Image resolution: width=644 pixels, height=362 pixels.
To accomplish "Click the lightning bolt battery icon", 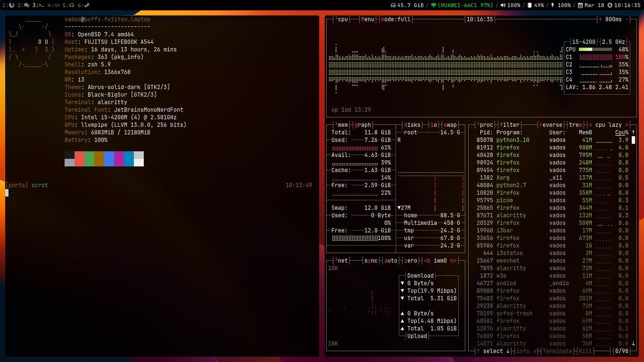I will (x=553, y=5).
